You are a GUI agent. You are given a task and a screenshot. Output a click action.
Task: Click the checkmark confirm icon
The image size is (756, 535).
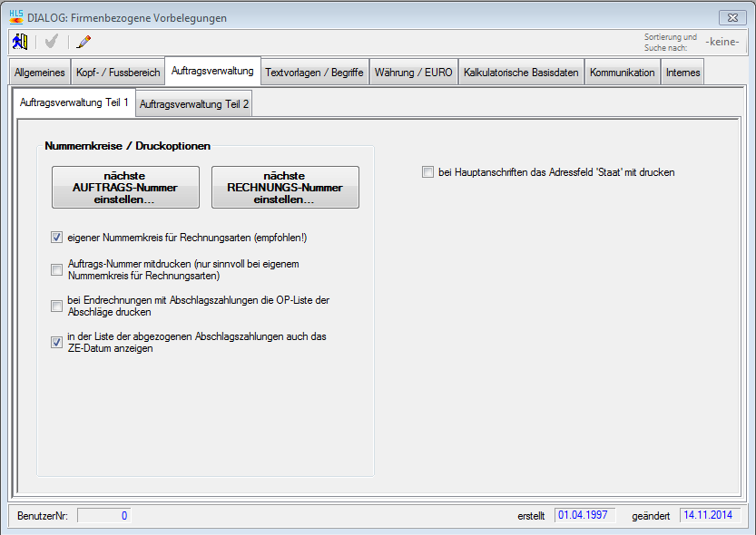coord(52,42)
